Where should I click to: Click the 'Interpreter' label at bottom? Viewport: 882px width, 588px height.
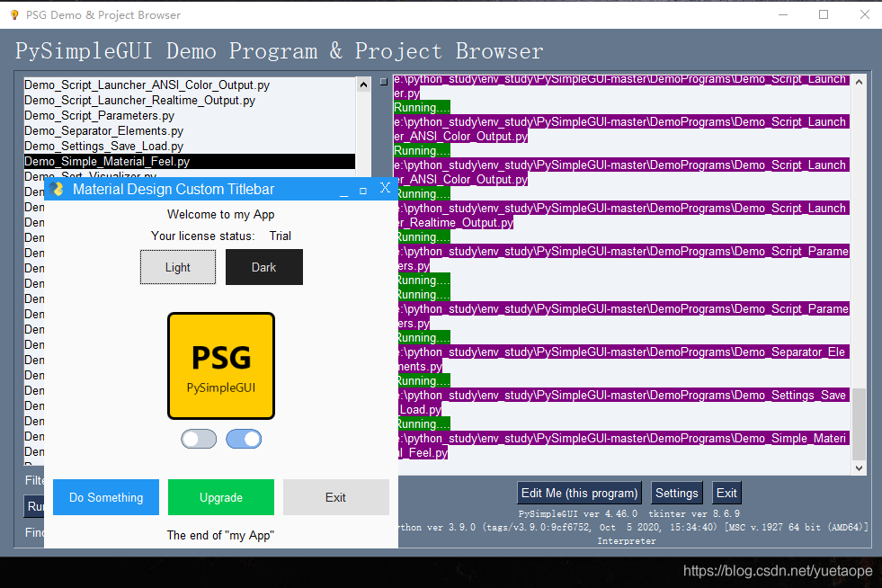click(x=627, y=540)
